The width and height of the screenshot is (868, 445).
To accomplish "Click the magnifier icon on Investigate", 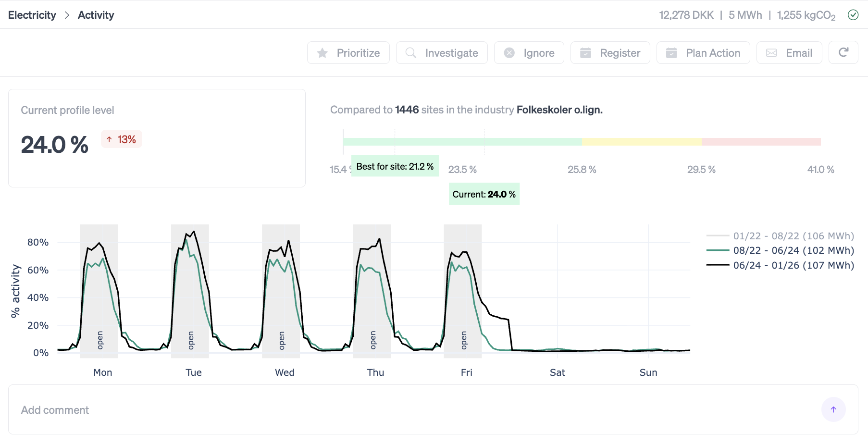I will [411, 53].
